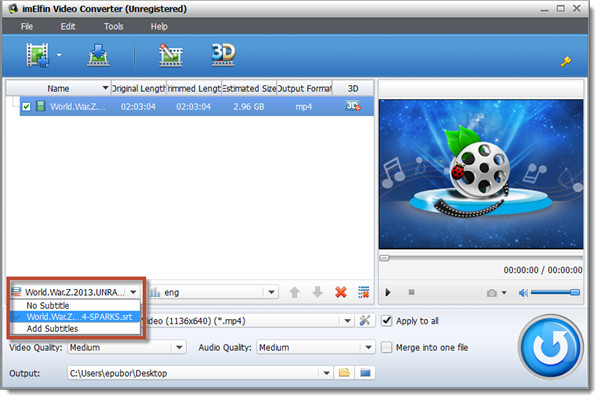Choose Add Subtitles option
Screen dimensions: 600x400
(75, 328)
